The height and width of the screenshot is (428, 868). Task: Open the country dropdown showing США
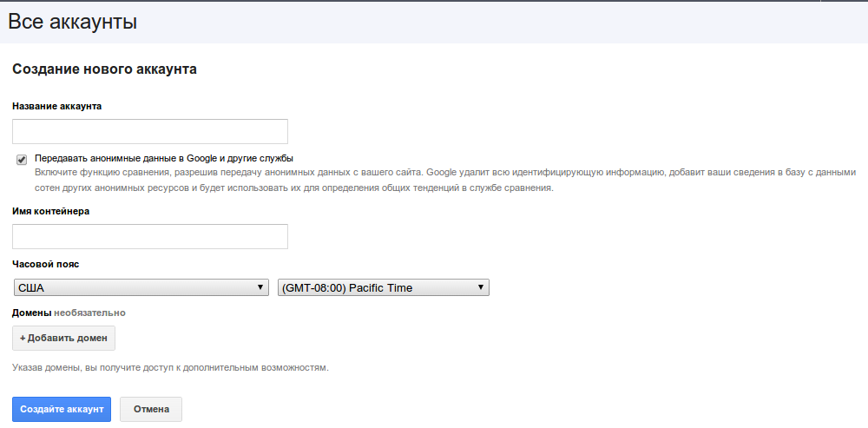point(140,288)
